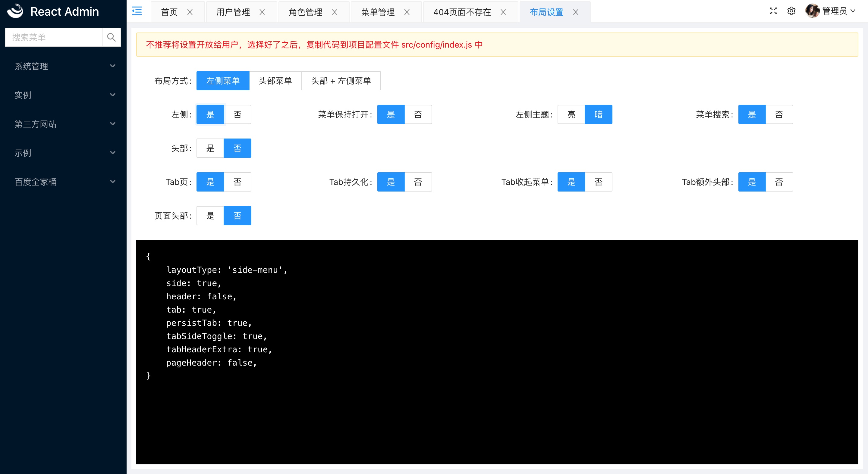Select 头部 + 左侧菜单 layout button
The image size is (868, 474).
pos(341,81)
